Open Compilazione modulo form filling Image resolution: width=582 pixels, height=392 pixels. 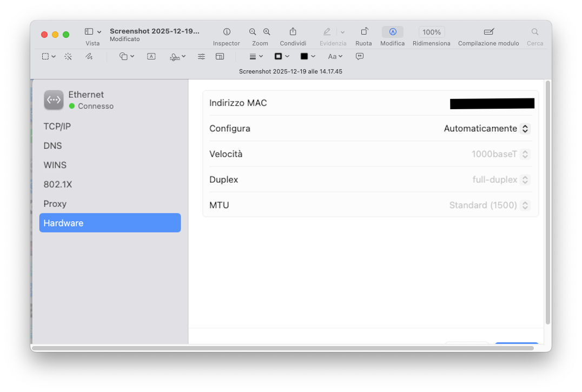coord(488,32)
